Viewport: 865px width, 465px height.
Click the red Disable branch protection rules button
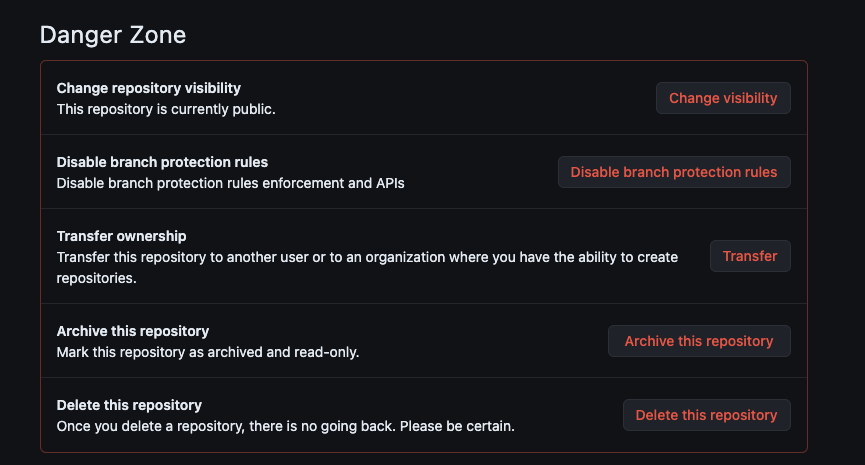pyautogui.click(x=674, y=172)
